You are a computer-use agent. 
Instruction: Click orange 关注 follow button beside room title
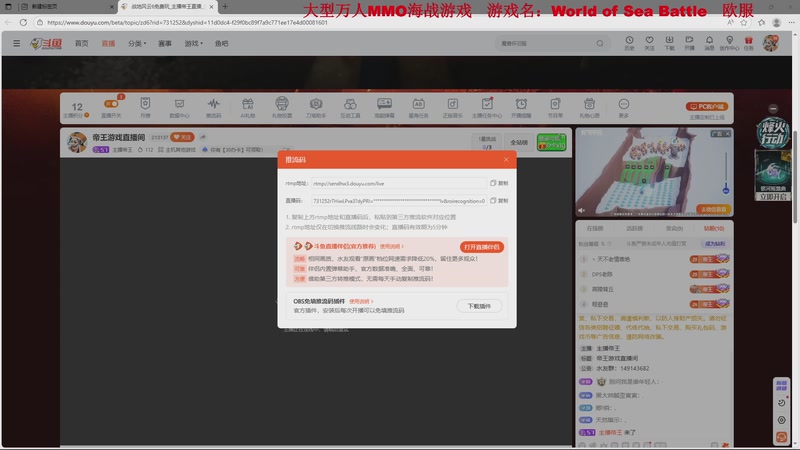183,137
